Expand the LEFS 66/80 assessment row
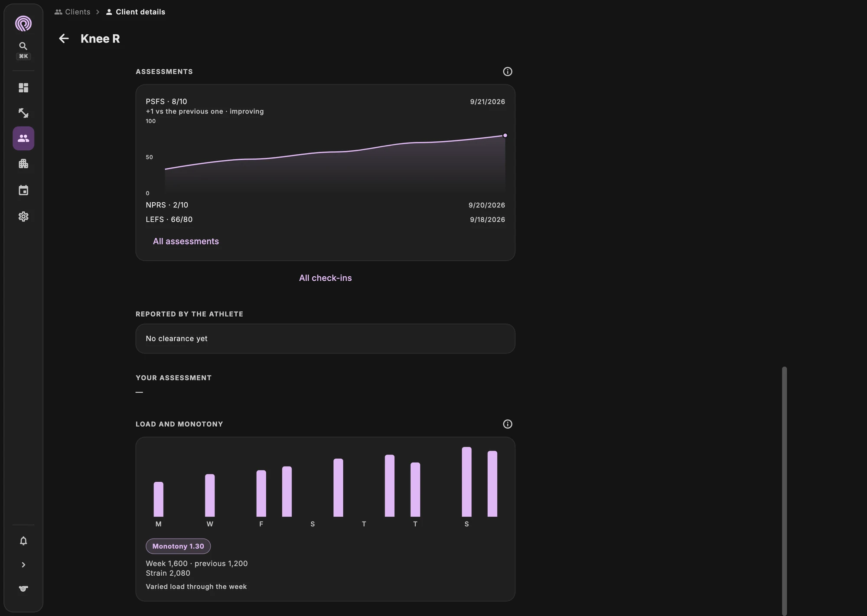Viewport: 867px width, 616px height. click(325, 220)
